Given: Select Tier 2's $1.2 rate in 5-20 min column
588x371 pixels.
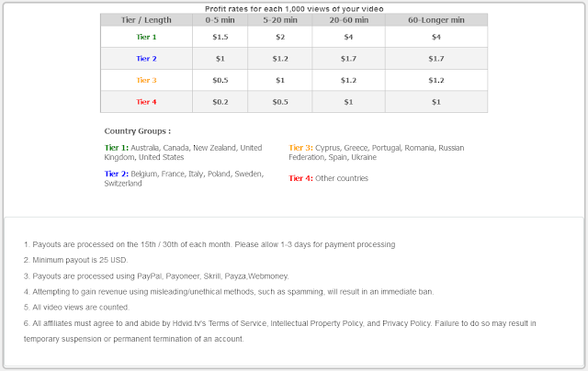Looking at the screenshot, I should [281, 59].
